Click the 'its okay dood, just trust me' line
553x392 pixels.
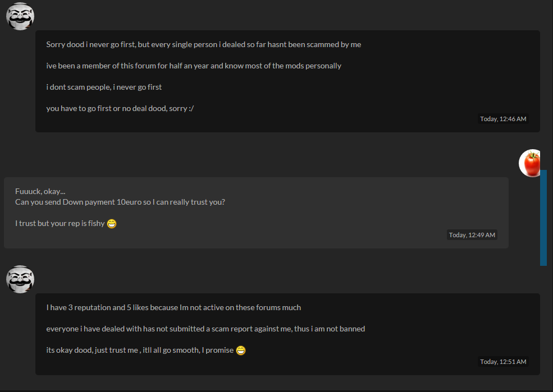click(140, 350)
